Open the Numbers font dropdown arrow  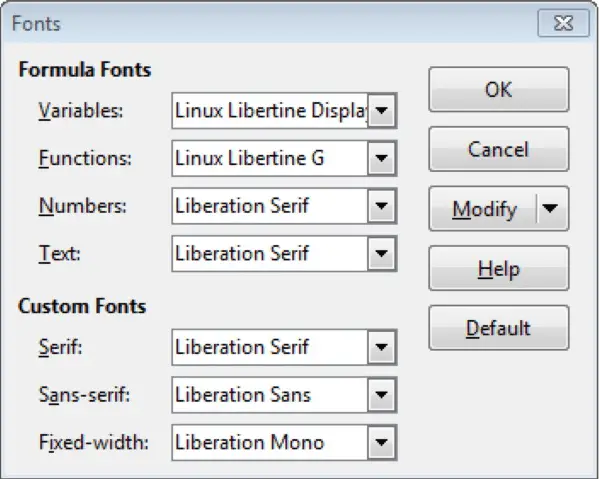(381, 206)
